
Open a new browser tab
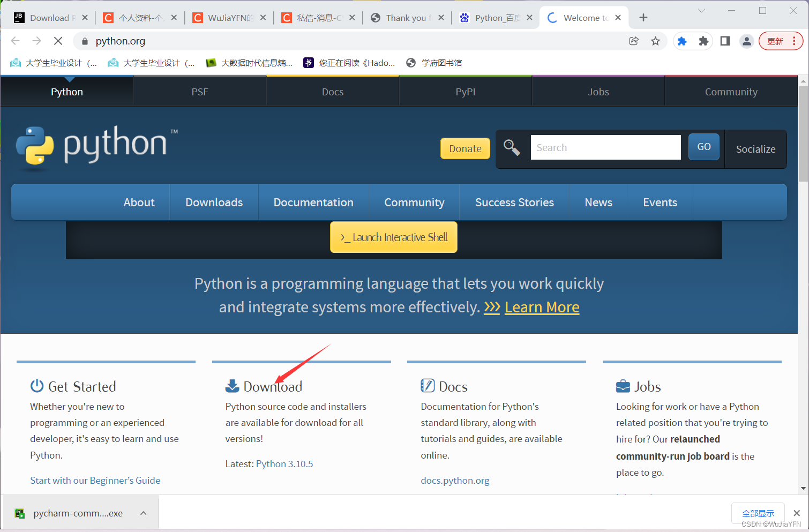(643, 18)
